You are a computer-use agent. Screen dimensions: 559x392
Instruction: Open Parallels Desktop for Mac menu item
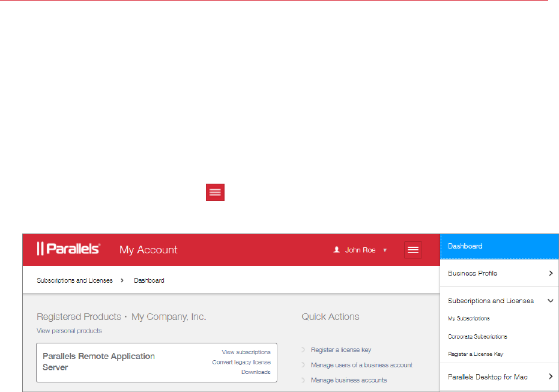click(500, 376)
